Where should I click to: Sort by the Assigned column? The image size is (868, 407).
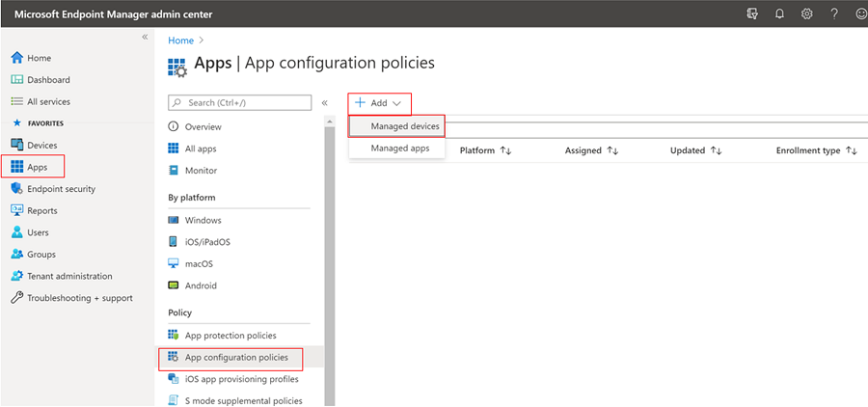[x=591, y=150]
